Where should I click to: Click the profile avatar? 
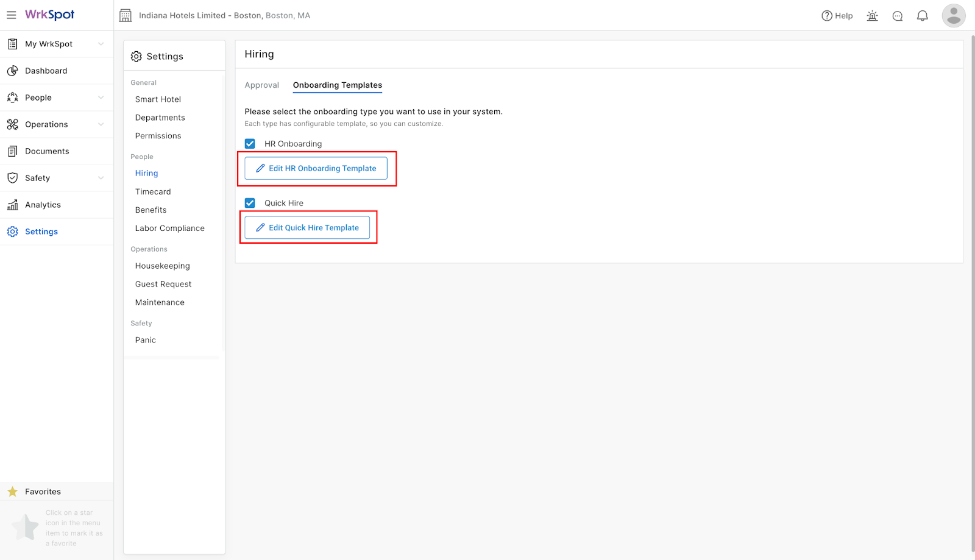(x=953, y=15)
